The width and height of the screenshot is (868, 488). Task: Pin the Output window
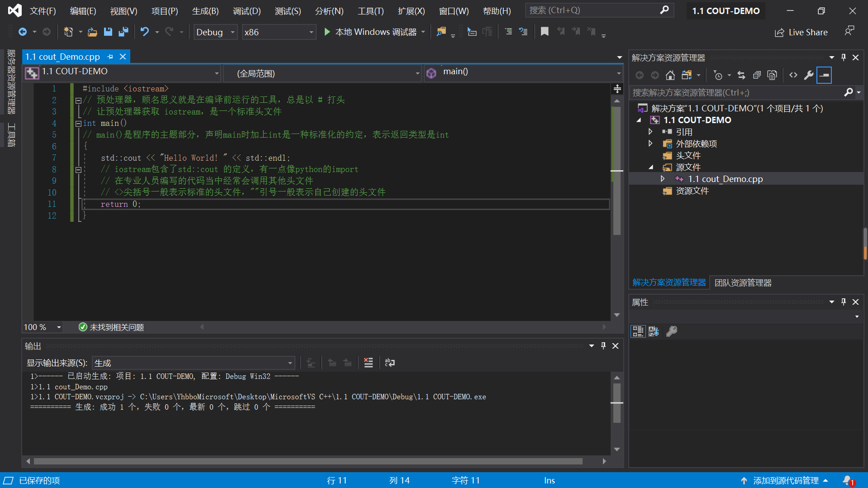click(x=603, y=345)
